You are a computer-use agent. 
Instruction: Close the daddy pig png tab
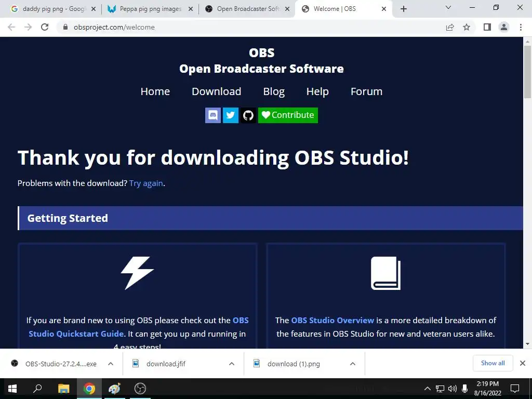click(x=94, y=9)
